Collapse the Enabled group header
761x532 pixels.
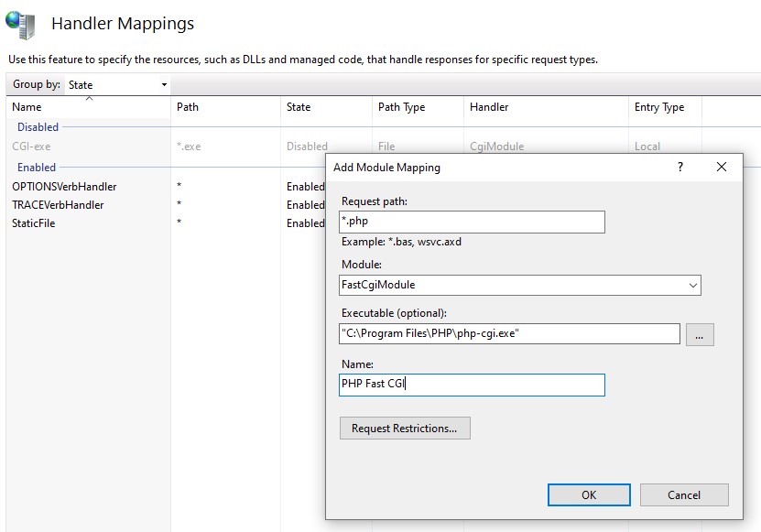37,168
